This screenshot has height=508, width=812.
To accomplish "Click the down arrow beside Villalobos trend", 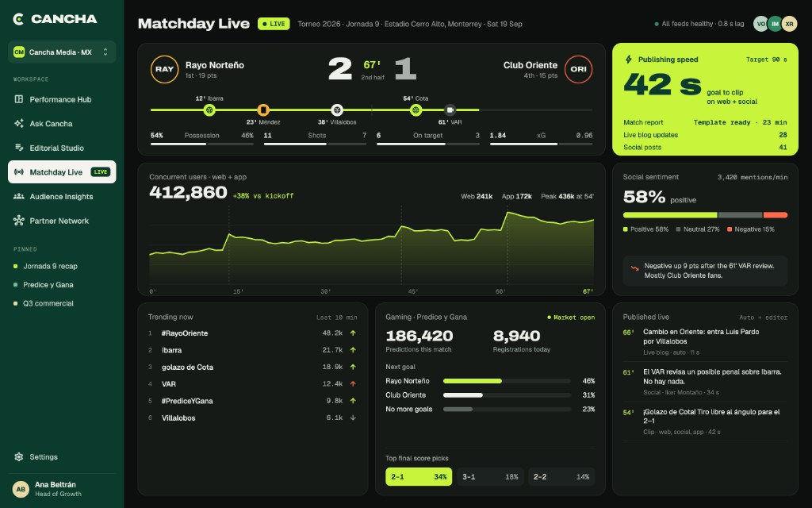I will point(353,418).
